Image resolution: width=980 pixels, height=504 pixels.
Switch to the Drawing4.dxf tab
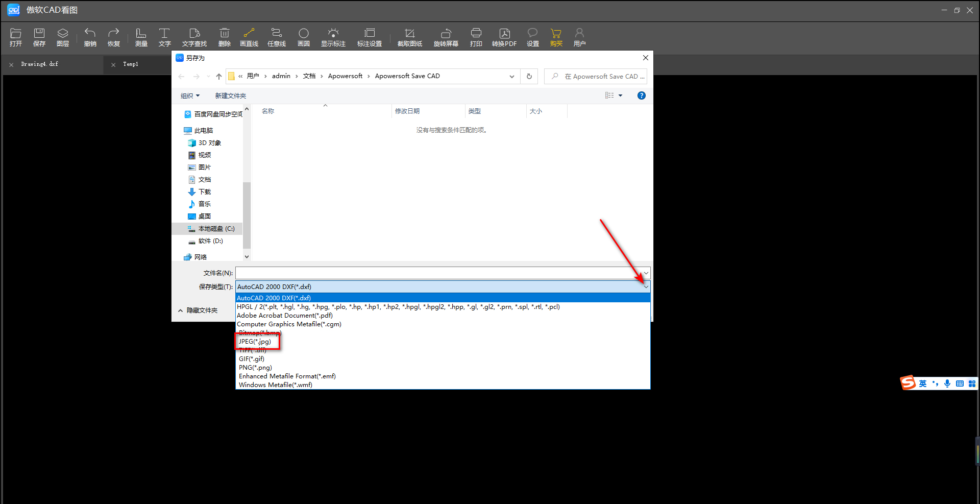pyautogui.click(x=40, y=64)
